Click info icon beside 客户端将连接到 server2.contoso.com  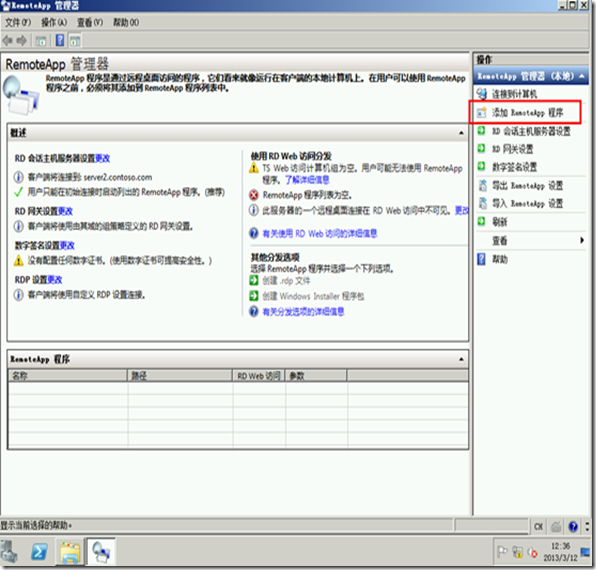pyautogui.click(x=18, y=177)
